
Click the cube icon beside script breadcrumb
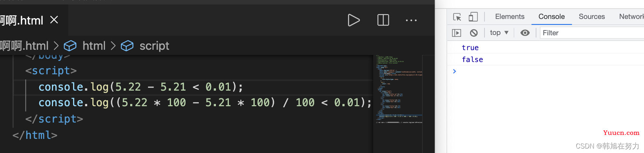pos(127,46)
